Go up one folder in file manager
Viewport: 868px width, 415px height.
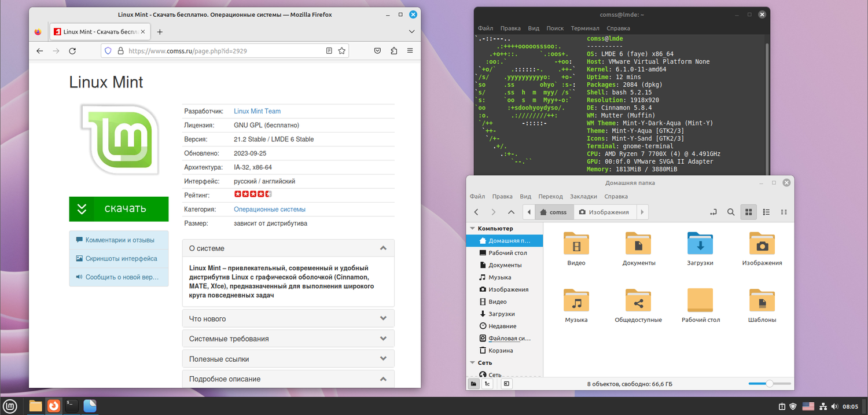coord(511,212)
